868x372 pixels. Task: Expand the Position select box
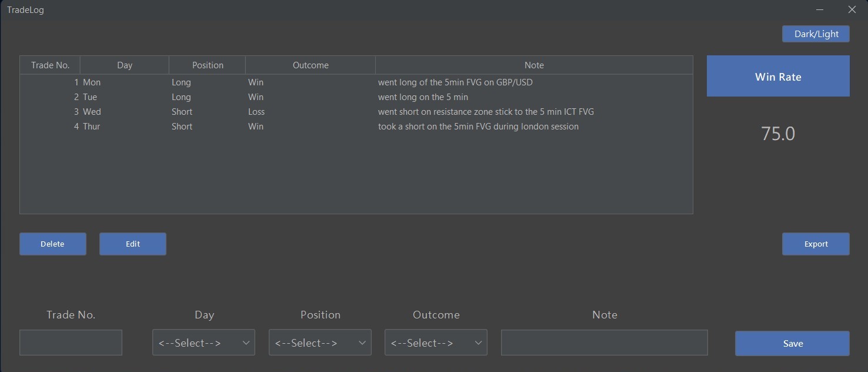320,343
